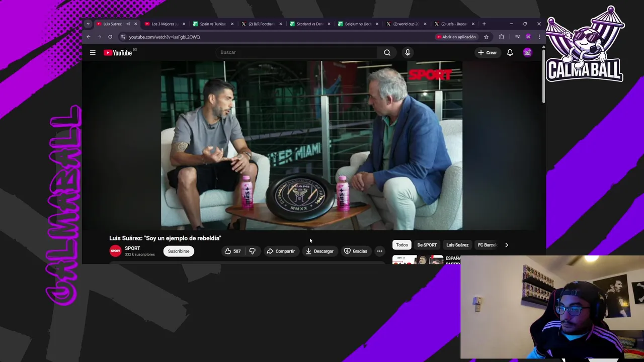Screen dimensions: 644x362
Task: Click the search magnifier button
Action: point(387,52)
